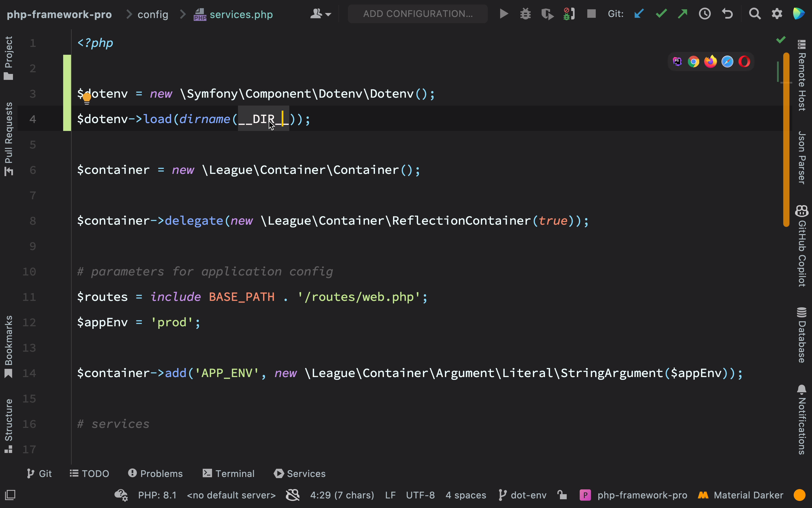The image size is (812, 508).
Task: Open TODO tool window
Action: pos(89,473)
